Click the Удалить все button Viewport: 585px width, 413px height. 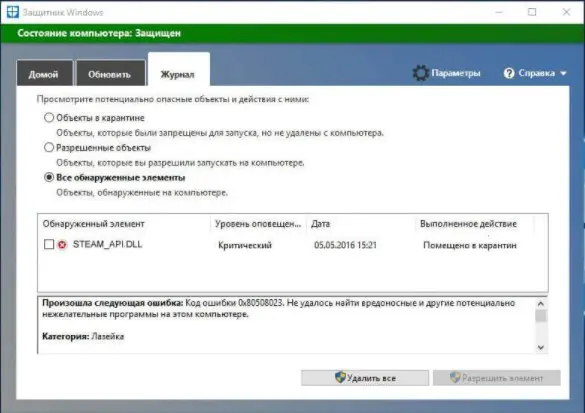point(365,378)
